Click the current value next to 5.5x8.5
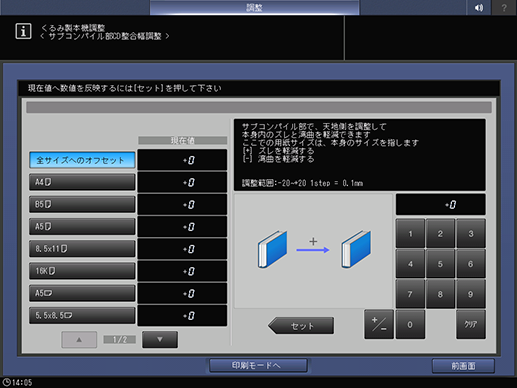517x388 pixels. point(182,316)
